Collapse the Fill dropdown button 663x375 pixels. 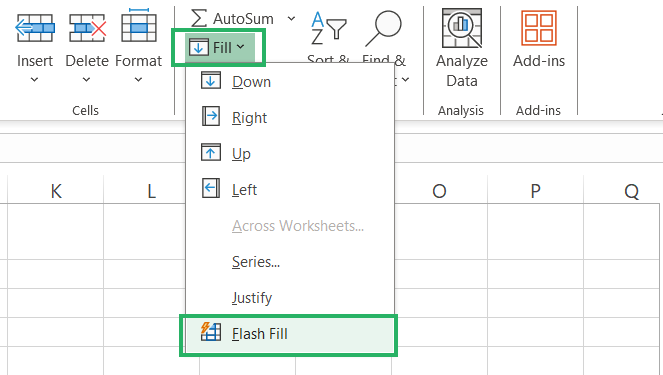(218, 47)
